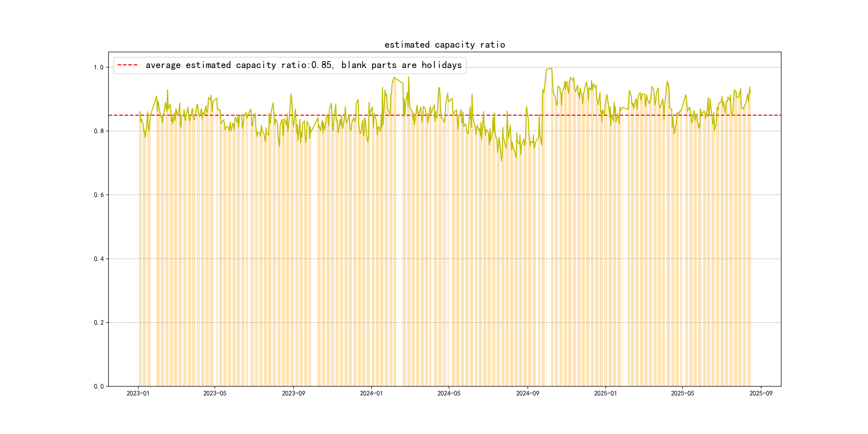Screen dimensions: 868x434
Task: Click the 2025-09 x-axis label
Action: click(761, 393)
